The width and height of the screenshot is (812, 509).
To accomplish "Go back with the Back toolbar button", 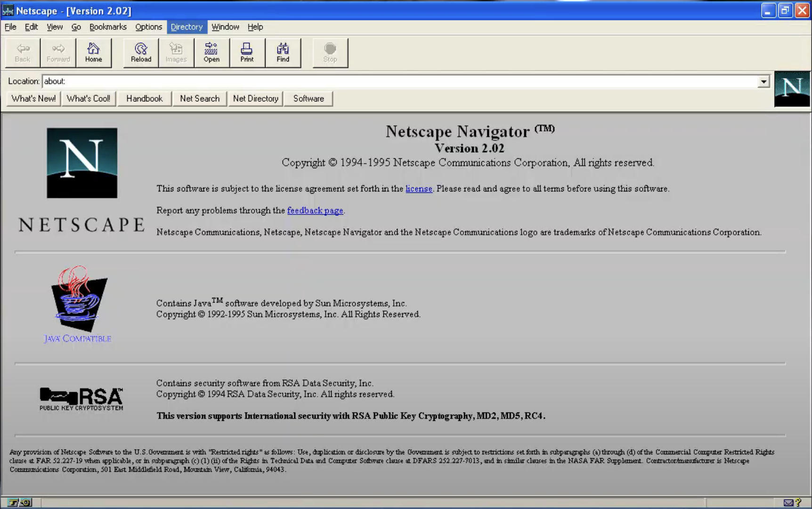I will [x=23, y=53].
